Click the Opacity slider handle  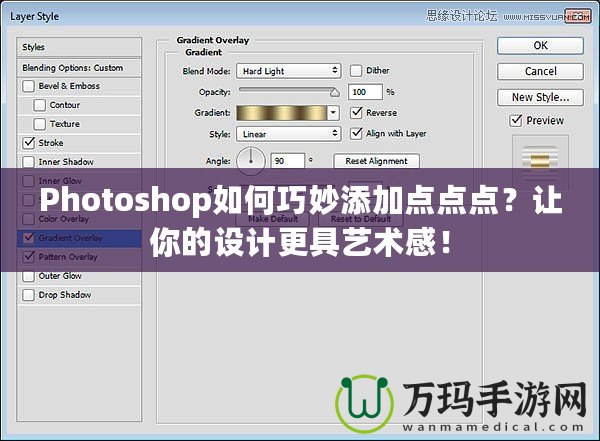335,92
